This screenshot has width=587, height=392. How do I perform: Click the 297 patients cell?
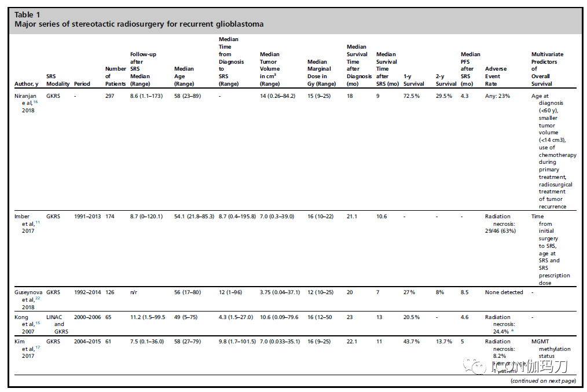coord(110,96)
